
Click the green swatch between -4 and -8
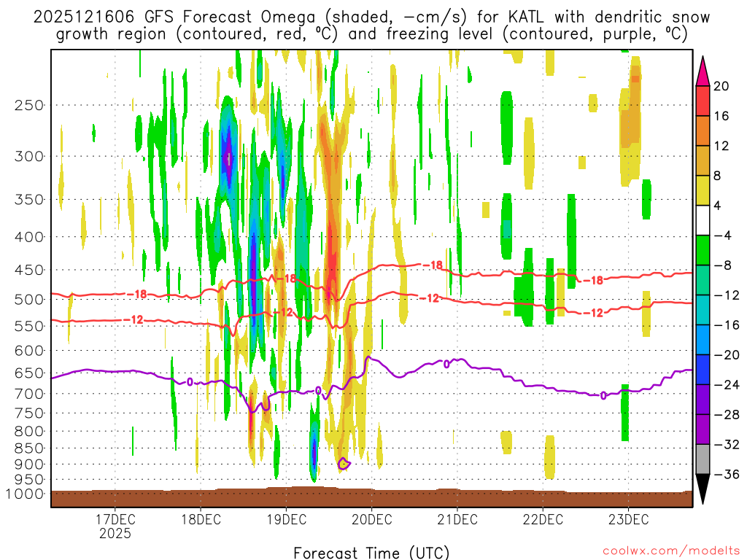pos(703,251)
